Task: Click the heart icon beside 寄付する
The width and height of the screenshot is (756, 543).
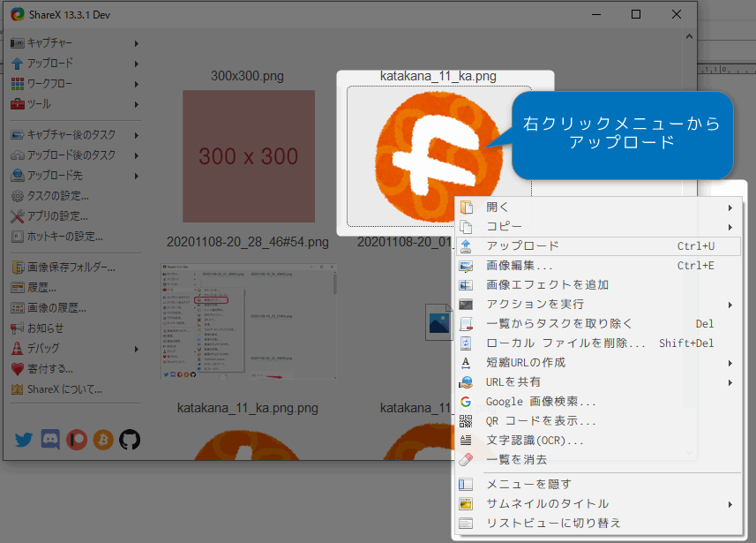Action: [x=18, y=369]
